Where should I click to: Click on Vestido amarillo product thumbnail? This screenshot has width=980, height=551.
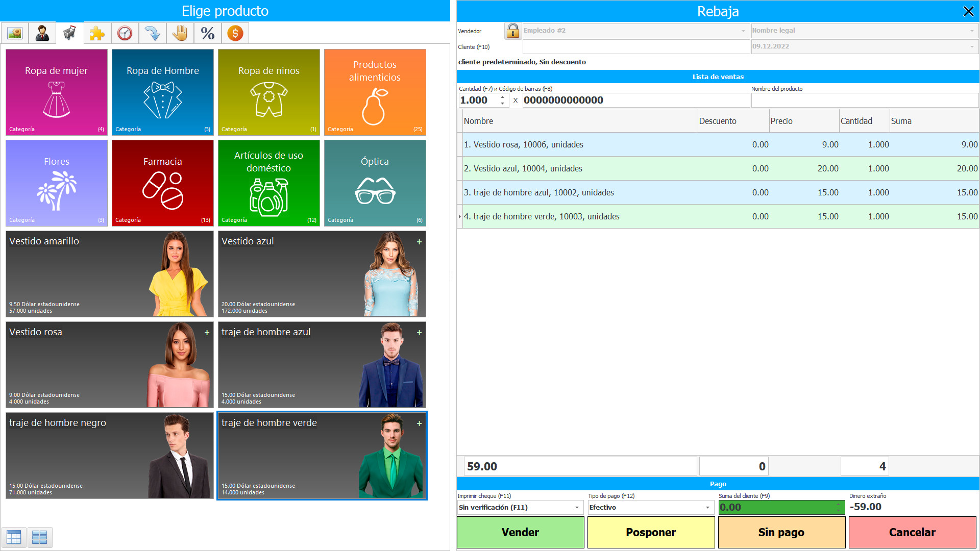(x=110, y=273)
